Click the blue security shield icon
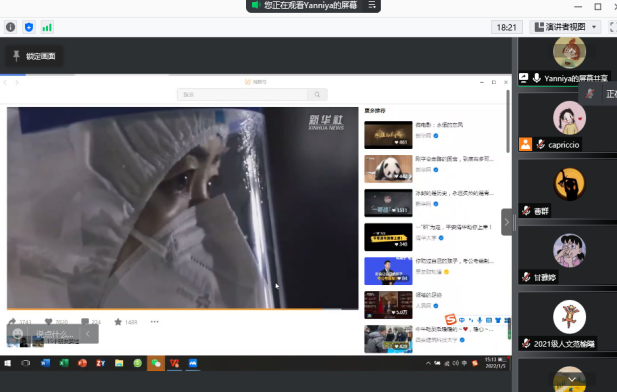Viewport: 617px width, 392px height. [29, 27]
